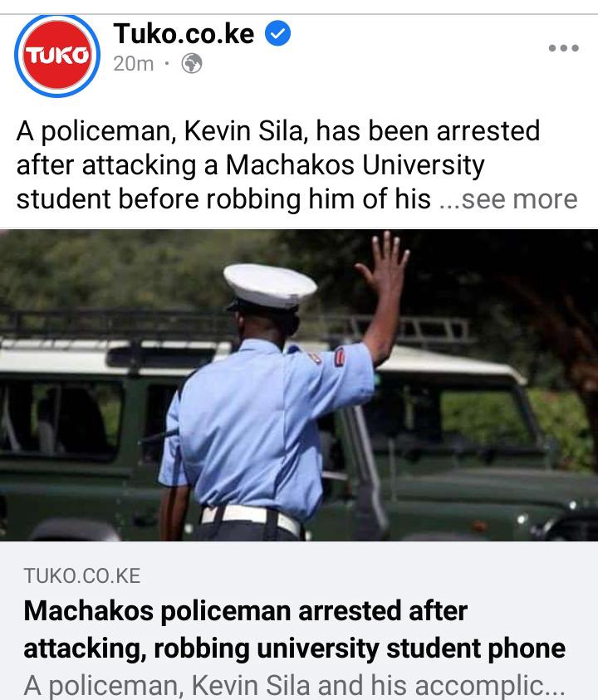Viewport: 598px width, 700px height.
Task: Click the article description snippet text
Action: 294,686
